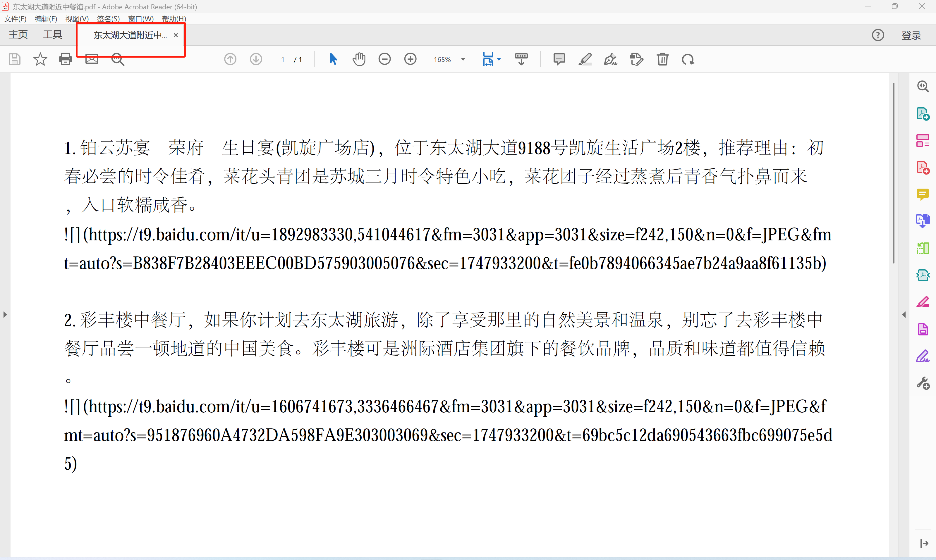
Task: Close the 东太湖大道附近中 document tab
Action: 176,35
